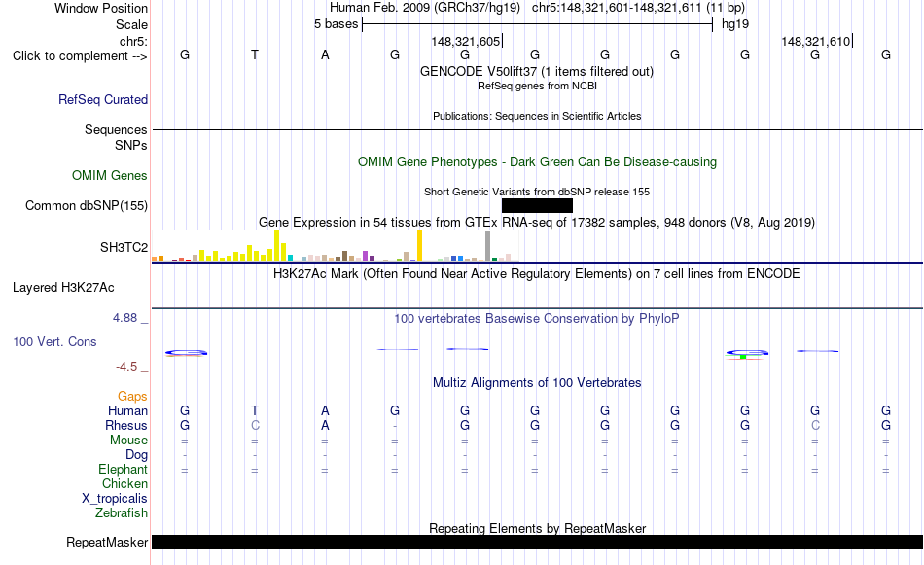The width and height of the screenshot is (924, 565).
Task: Click the black RepeatMasker bar
Action: click(x=537, y=542)
